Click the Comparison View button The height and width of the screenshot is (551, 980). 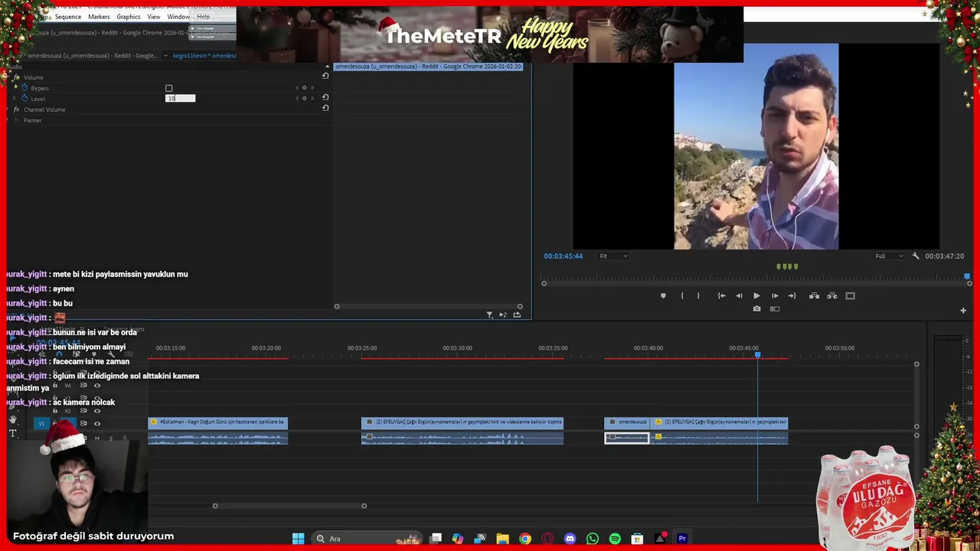click(775, 308)
